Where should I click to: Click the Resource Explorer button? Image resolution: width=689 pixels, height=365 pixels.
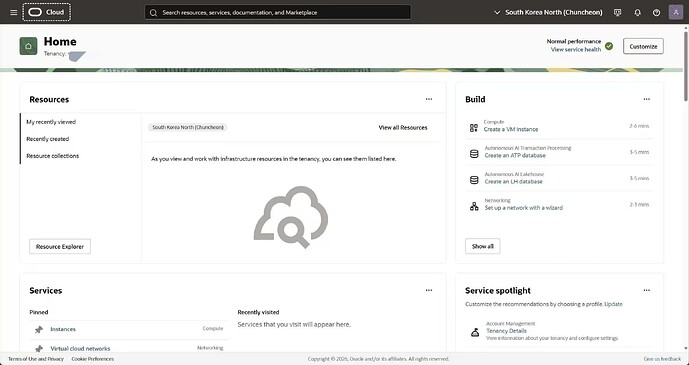pos(60,246)
